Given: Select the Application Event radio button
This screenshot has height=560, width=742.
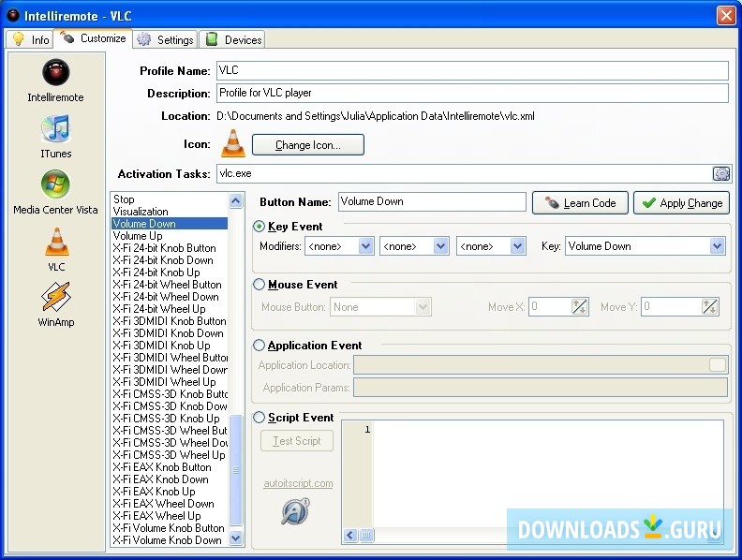Looking at the screenshot, I should tap(259, 346).
